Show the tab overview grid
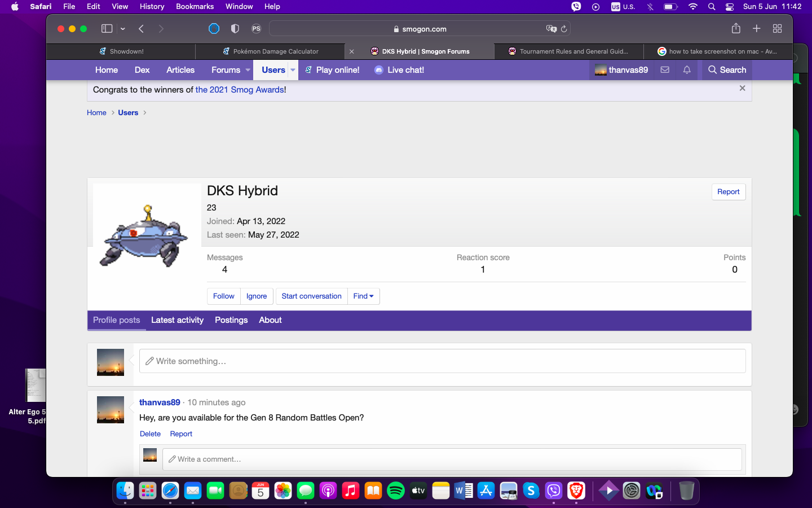812x508 pixels. 777,28
